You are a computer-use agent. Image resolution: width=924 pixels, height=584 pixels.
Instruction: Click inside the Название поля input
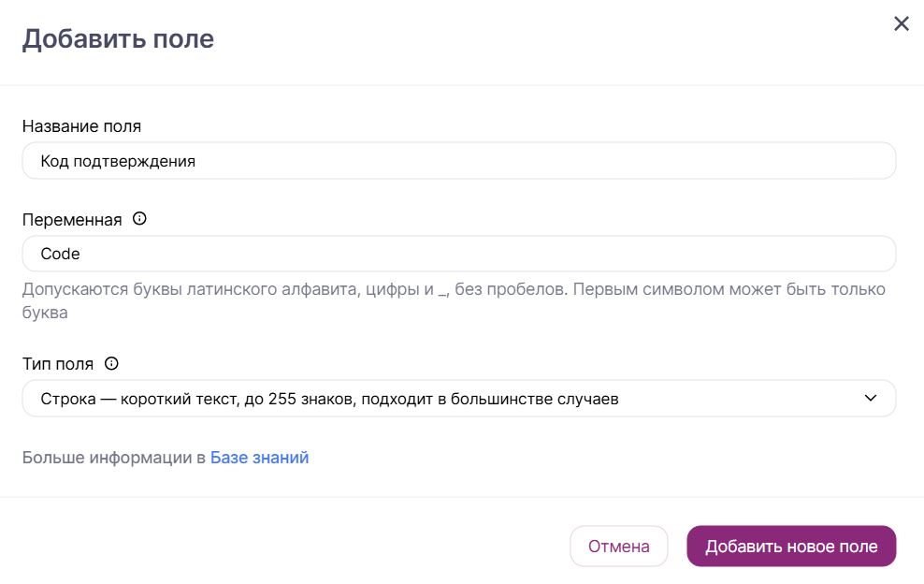[x=458, y=160]
